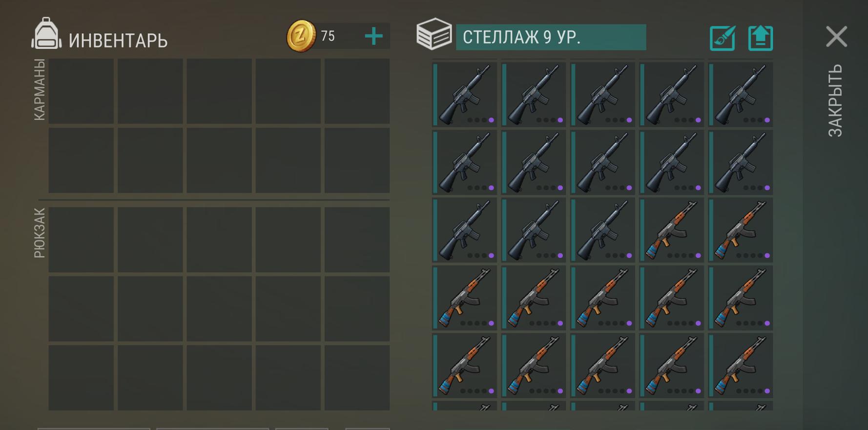The width and height of the screenshot is (868, 430).
Task: Click the first empty backpack slot
Action: (81, 240)
